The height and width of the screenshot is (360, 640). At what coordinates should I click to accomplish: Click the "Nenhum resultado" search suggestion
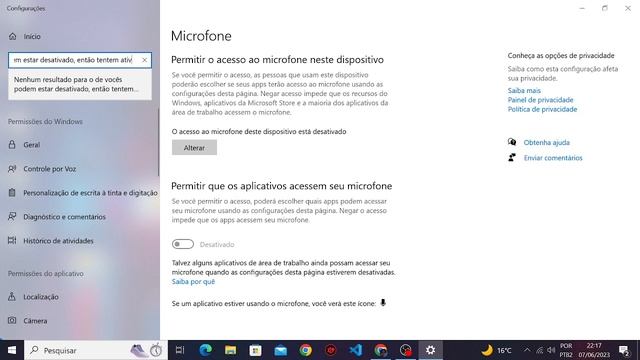(80, 84)
